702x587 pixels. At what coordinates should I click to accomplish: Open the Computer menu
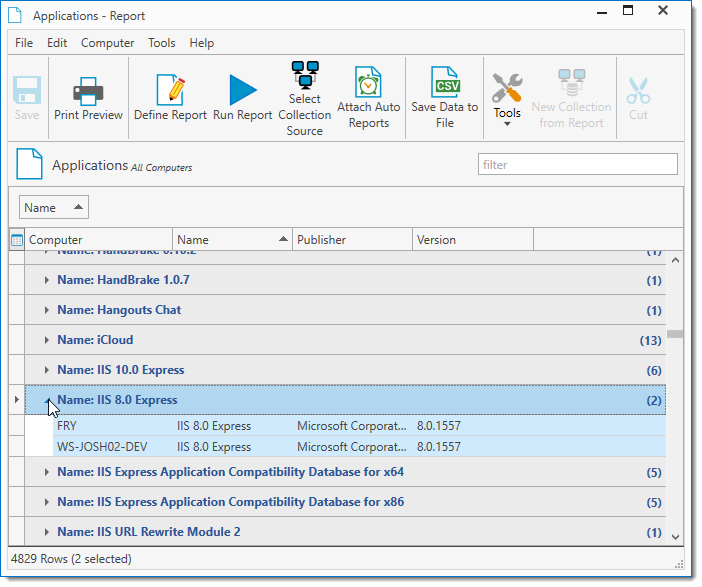click(107, 43)
